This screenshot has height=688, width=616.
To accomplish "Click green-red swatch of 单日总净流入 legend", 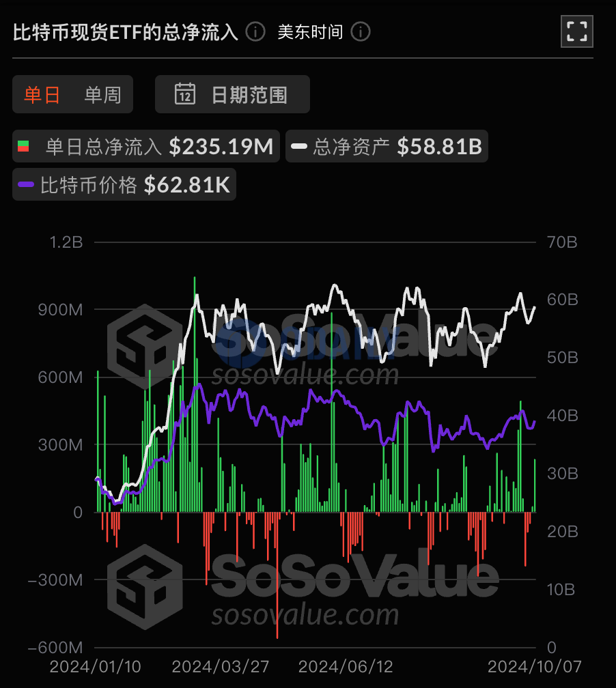I will click(x=23, y=146).
